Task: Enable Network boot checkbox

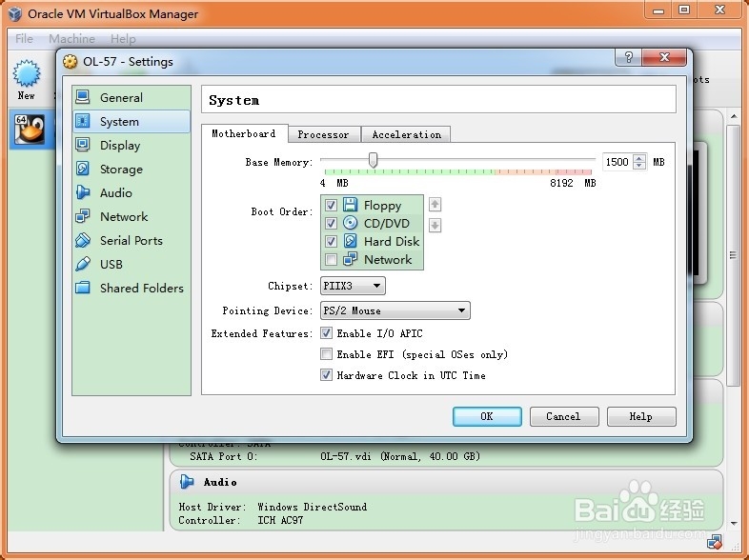Action: [x=331, y=259]
